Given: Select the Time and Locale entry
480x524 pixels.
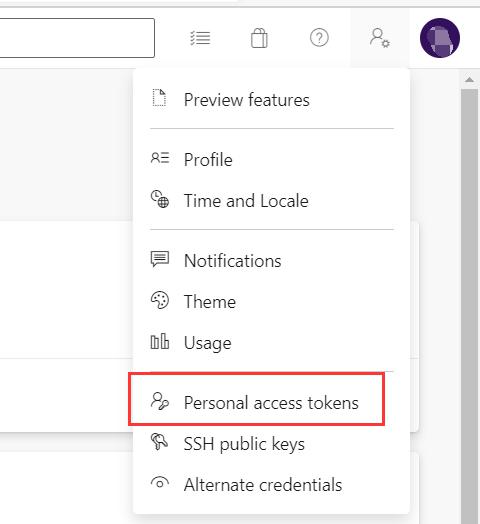Looking at the screenshot, I should [x=271, y=201].
